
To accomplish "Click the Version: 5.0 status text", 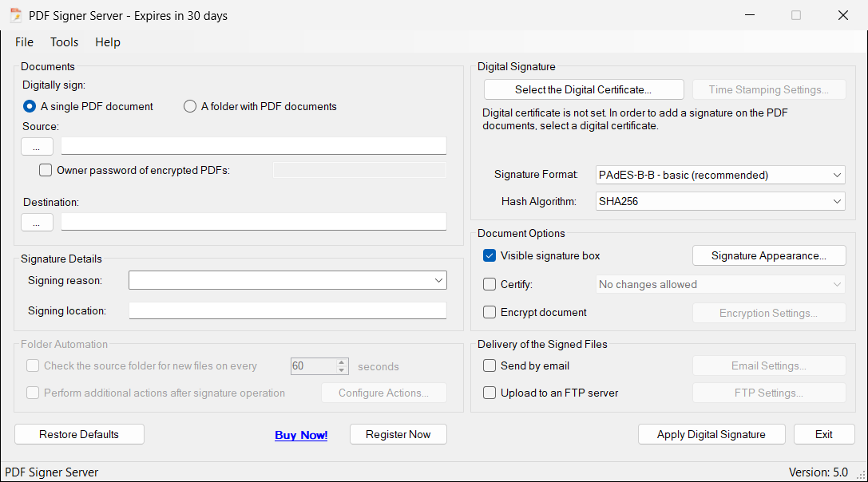I will (818, 472).
